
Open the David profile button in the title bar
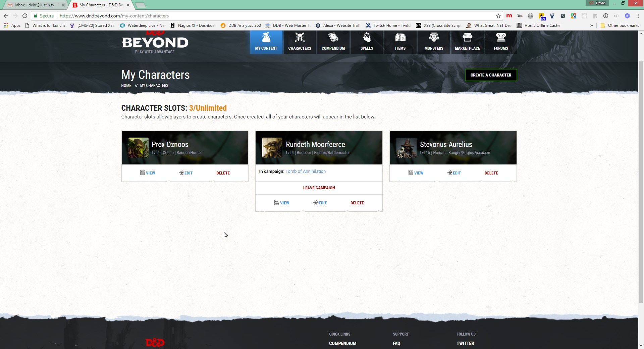(597, 3)
